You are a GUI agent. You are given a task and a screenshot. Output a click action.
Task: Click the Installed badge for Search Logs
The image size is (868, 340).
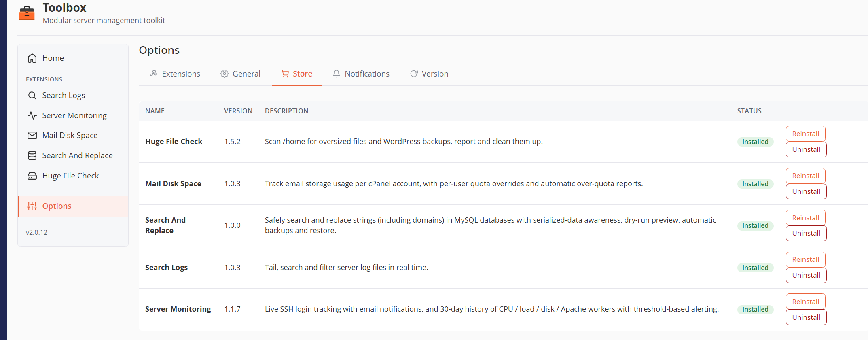755,268
